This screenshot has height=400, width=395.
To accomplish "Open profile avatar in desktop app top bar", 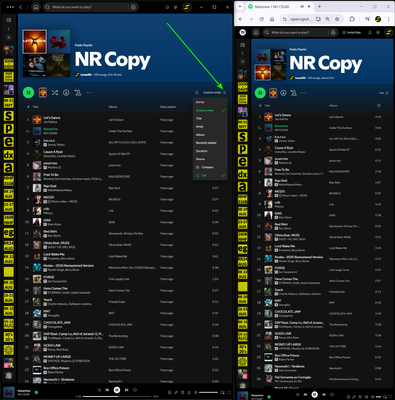I will click(x=187, y=7).
